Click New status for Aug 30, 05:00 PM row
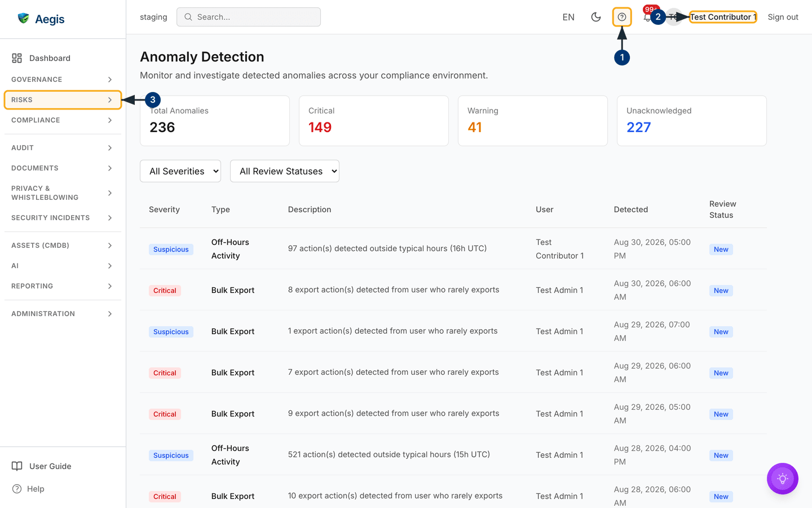 pyautogui.click(x=721, y=249)
